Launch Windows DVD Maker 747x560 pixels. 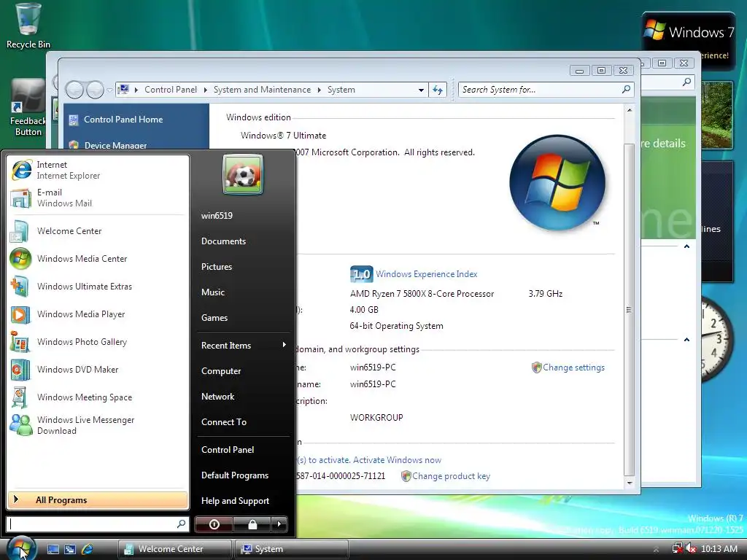pos(98,370)
